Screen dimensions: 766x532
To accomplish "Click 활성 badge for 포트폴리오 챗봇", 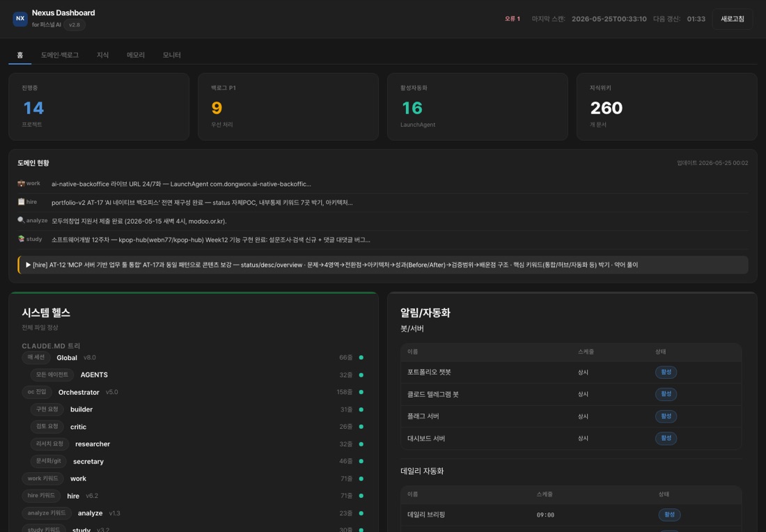I will pos(666,373).
